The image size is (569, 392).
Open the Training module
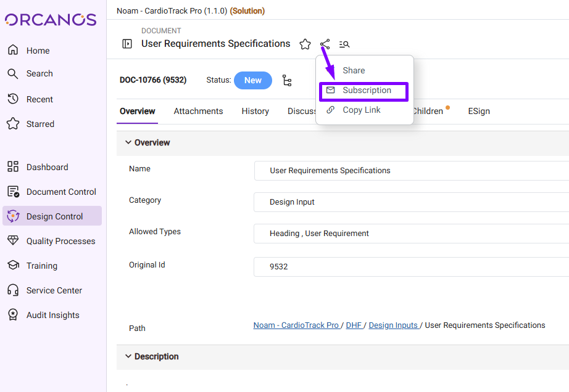41,266
